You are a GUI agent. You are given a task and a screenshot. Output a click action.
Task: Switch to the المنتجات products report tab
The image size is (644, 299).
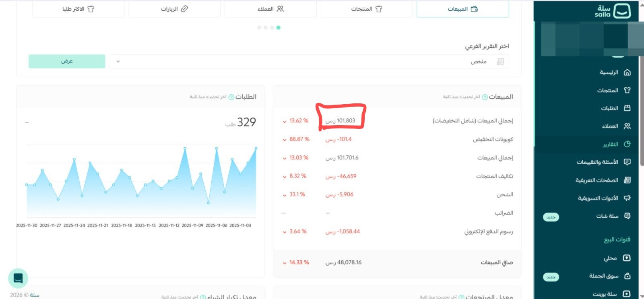coord(367,9)
